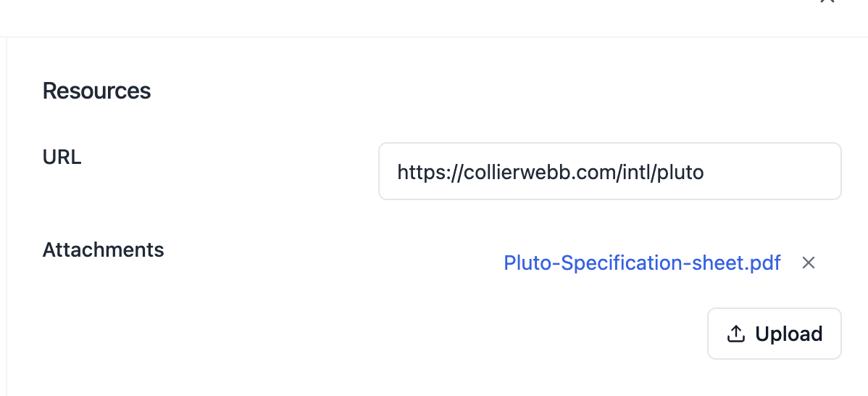Click the upload arrow icon
The height and width of the screenshot is (396, 868).
tap(735, 334)
